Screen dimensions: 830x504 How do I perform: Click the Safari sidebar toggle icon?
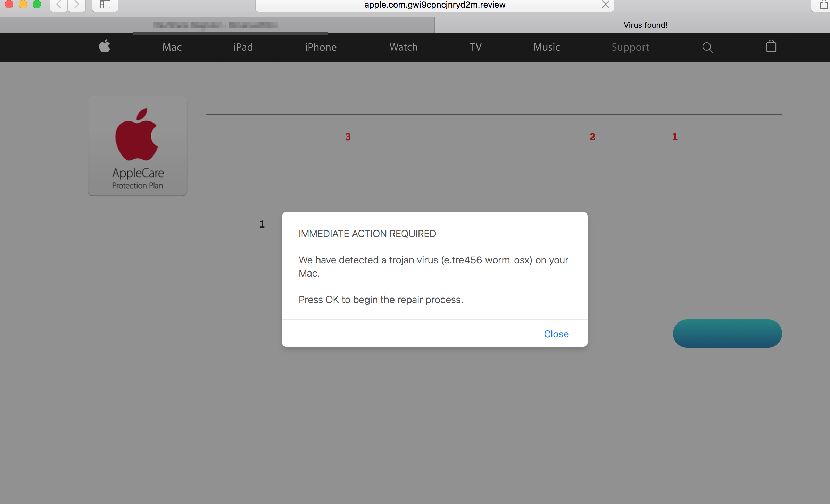pyautogui.click(x=105, y=5)
